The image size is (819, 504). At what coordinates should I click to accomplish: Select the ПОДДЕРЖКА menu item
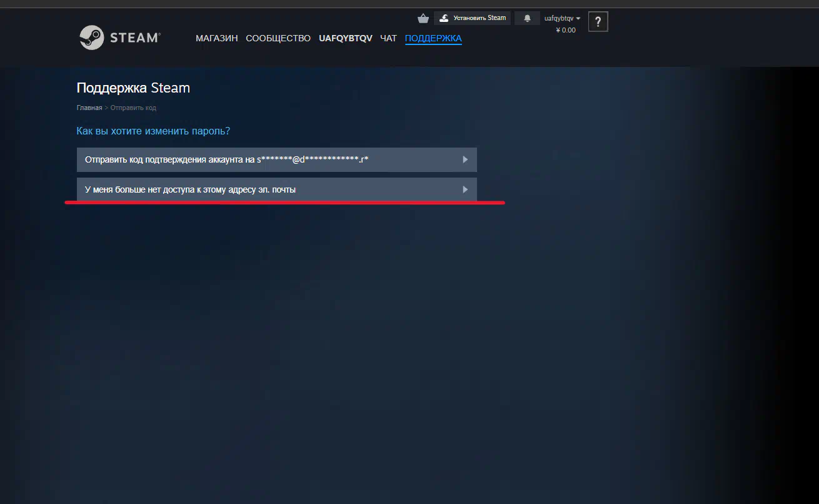tap(433, 38)
